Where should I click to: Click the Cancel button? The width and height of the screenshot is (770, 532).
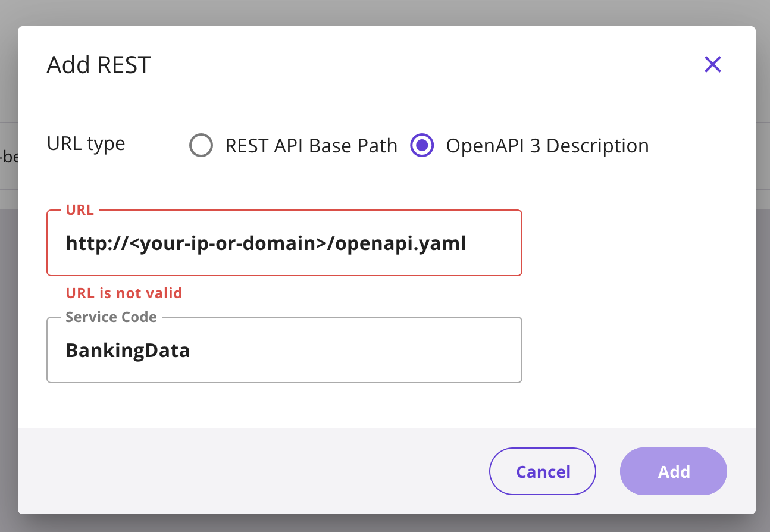(542, 471)
